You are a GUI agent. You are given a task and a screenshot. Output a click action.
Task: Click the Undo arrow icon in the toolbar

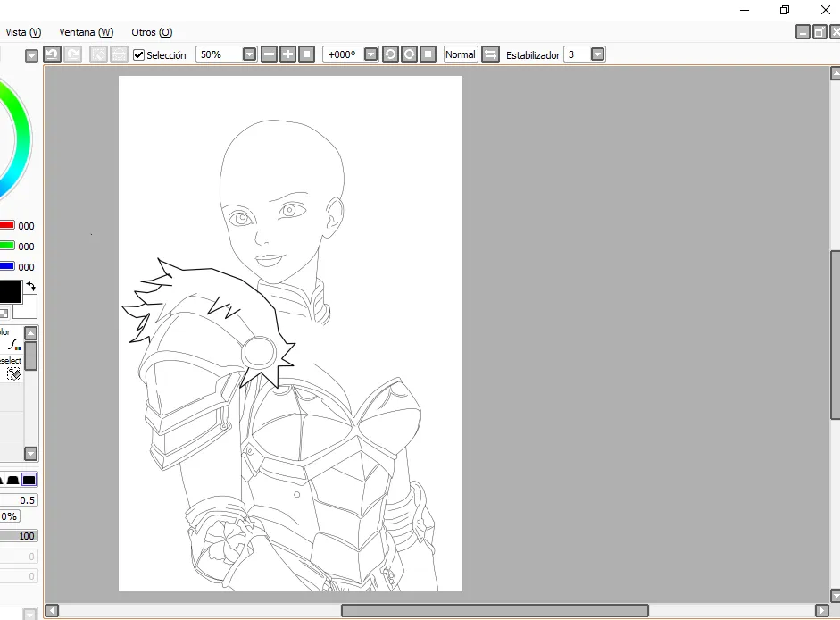[52, 54]
